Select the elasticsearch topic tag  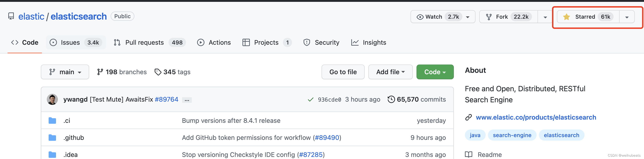561,135
